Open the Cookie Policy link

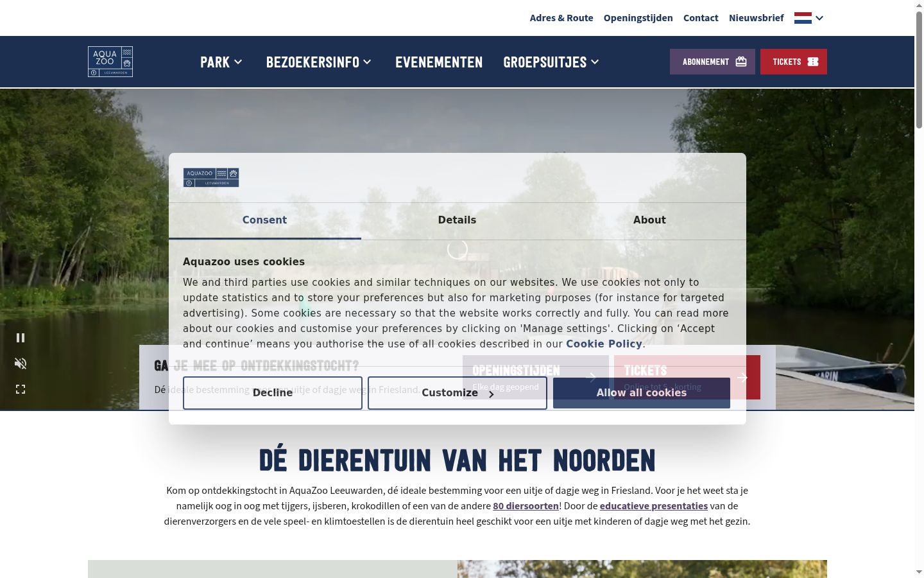604,344
